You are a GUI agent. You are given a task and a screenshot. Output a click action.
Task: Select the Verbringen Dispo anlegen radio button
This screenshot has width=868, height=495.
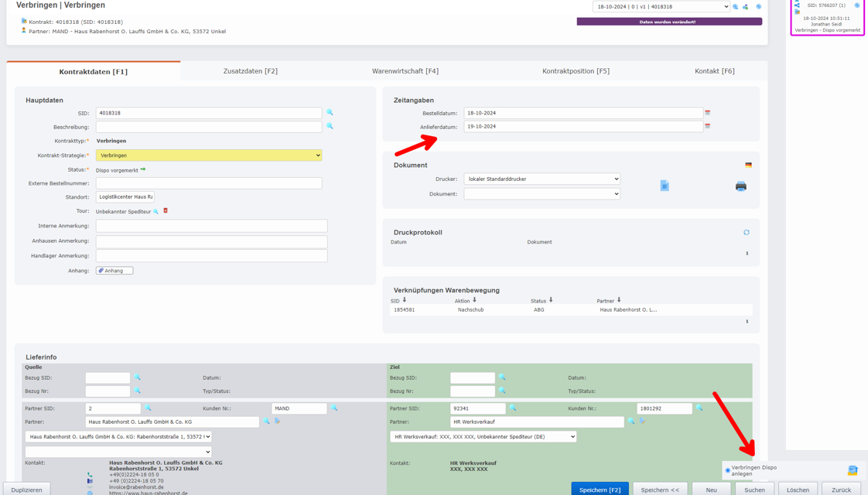pos(728,470)
